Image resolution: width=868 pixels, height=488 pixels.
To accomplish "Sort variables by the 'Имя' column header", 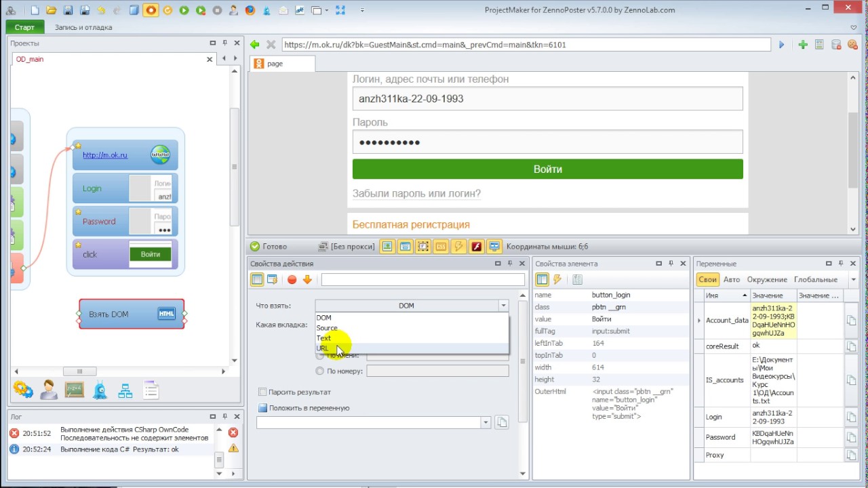I will coord(726,296).
